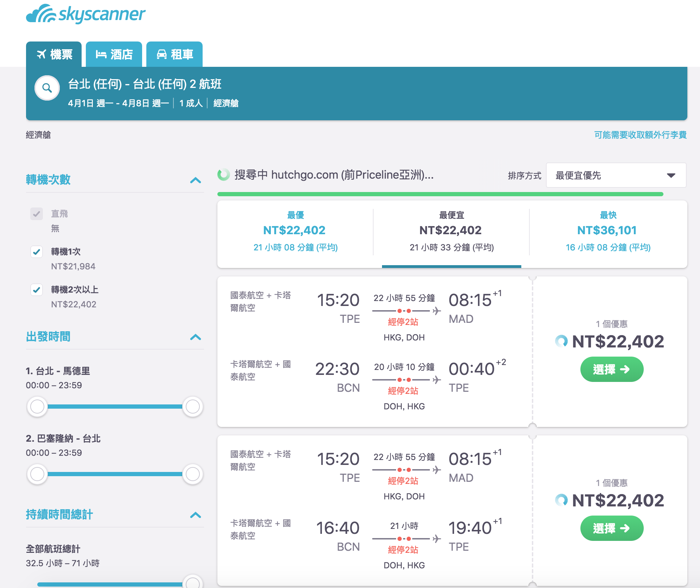Click the 4月1日 週一 - 4月8日 週一 date text
The height and width of the screenshot is (588, 700).
[x=119, y=103]
